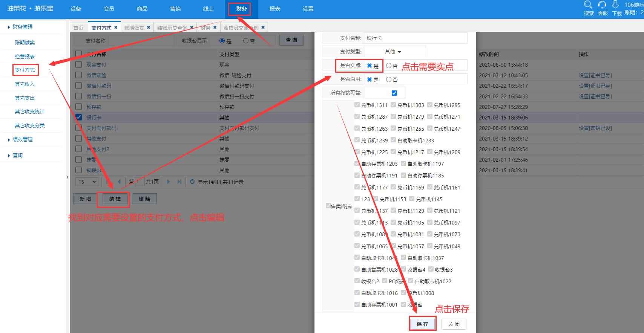Open the 商品 top menu
644x333 pixels.
142,9
